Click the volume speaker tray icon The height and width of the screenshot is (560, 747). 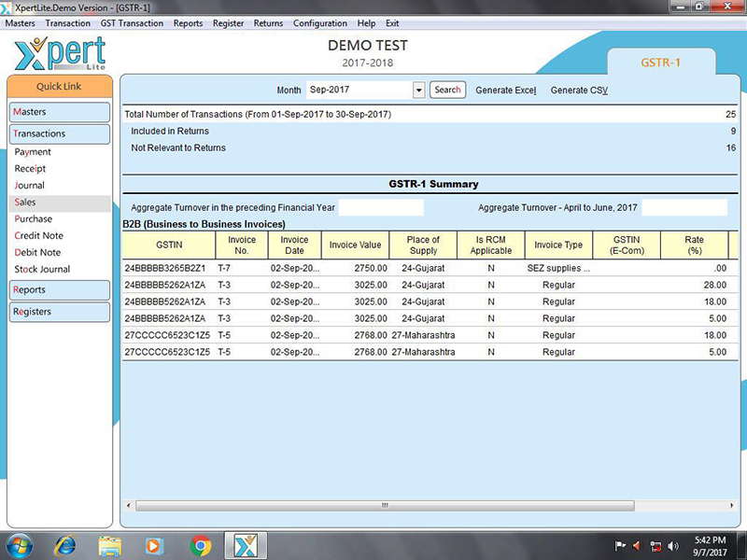click(673, 546)
